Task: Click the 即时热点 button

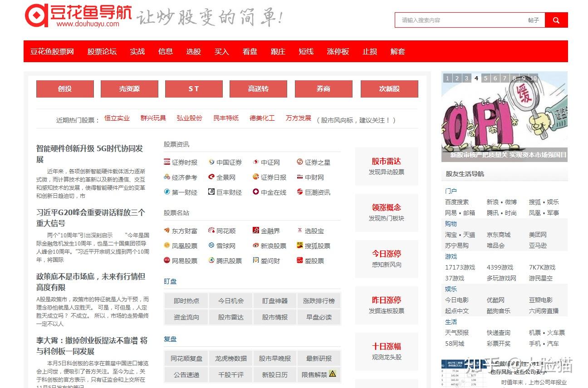Action: coord(186,301)
